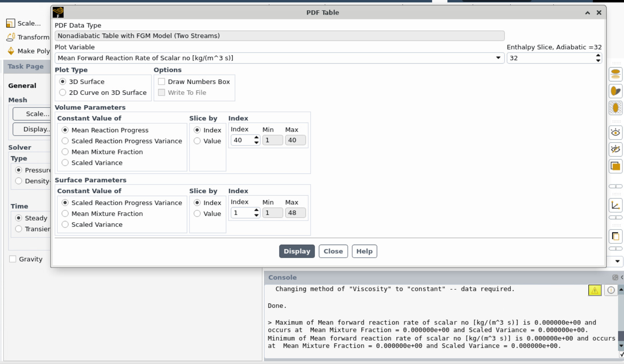Click the copy-window squares icon in right toolbar
The height and width of the screenshot is (364, 624).
coord(615,236)
